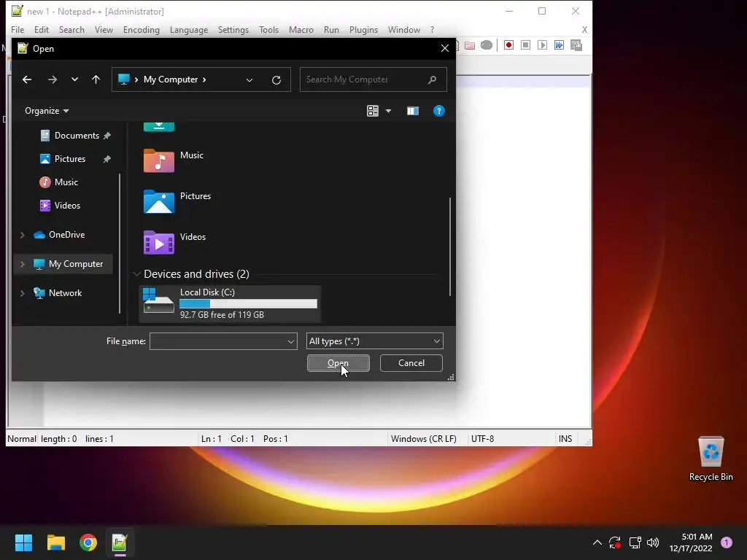Image resolution: width=747 pixels, height=560 pixels.
Task: Click the file list vertical scrollbar
Action: (x=449, y=246)
